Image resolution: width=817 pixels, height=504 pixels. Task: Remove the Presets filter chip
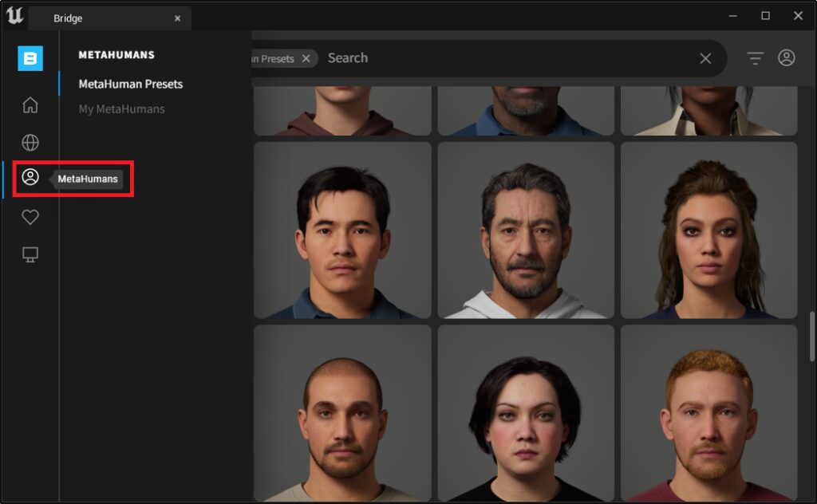pyautogui.click(x=306, y=58)
